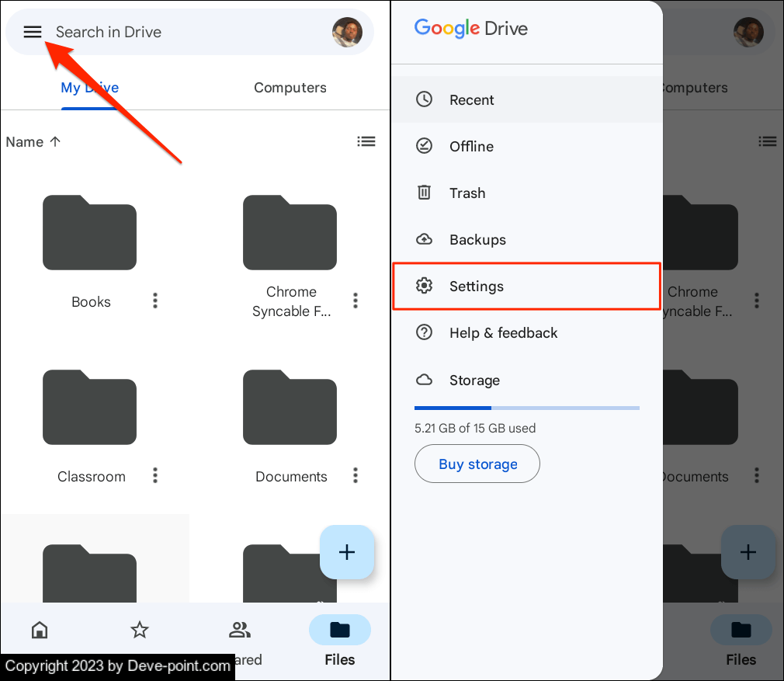This screenshot has width=784, height=681.
Task: Select Help & feedback menu entry
Action: click(x=503, y=333)
